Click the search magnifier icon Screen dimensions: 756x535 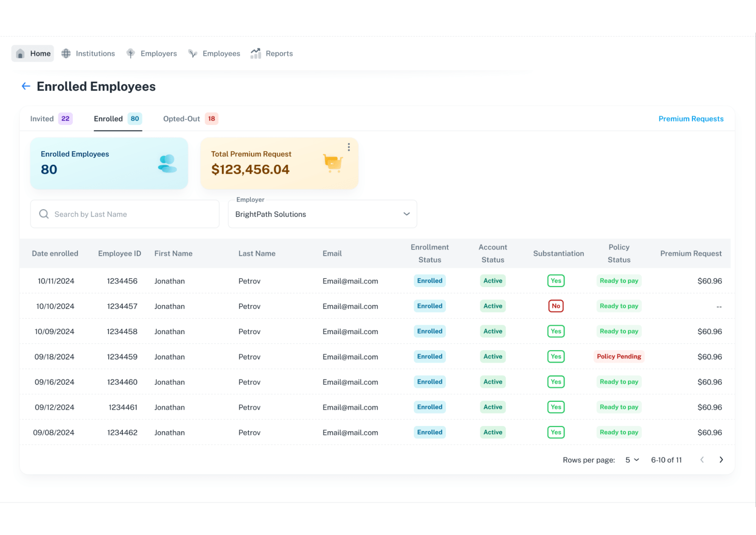click(x=44, y=214)
